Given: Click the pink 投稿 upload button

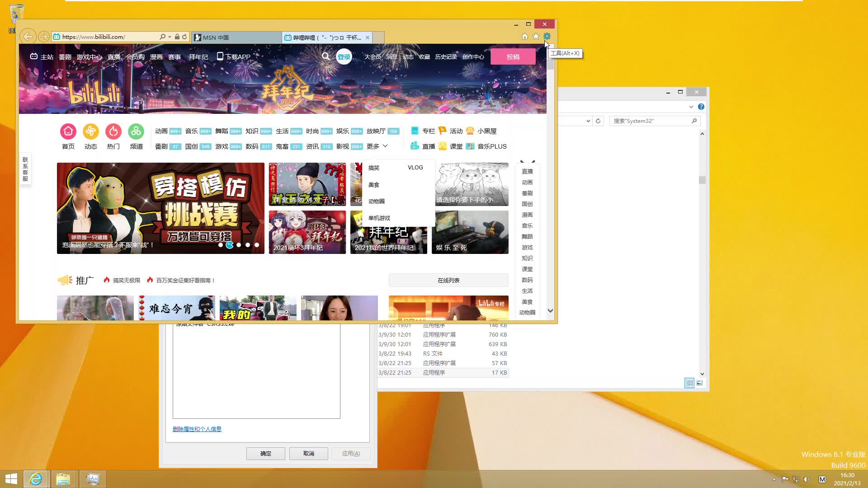Looking at the screenshot, I should [514, 56].
